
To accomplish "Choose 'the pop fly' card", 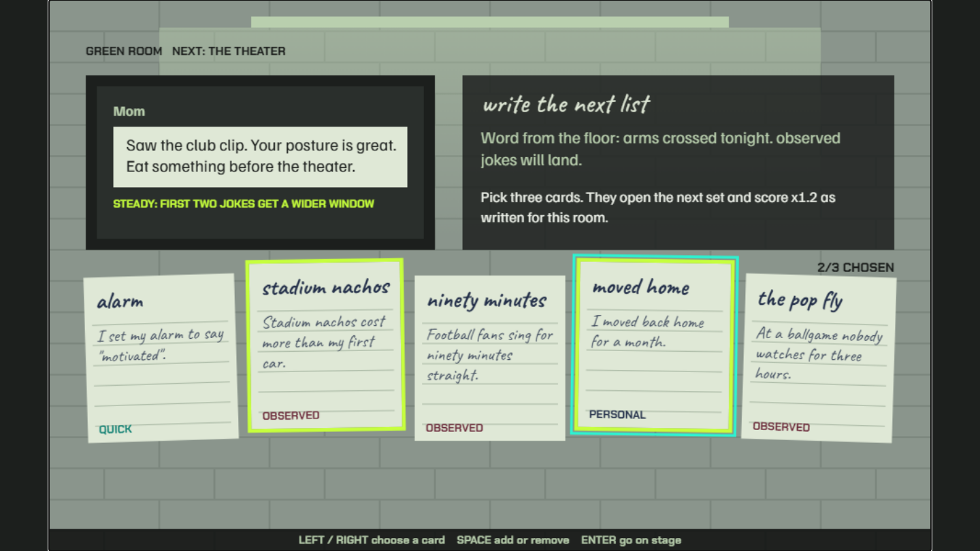I will pos(819,358).
